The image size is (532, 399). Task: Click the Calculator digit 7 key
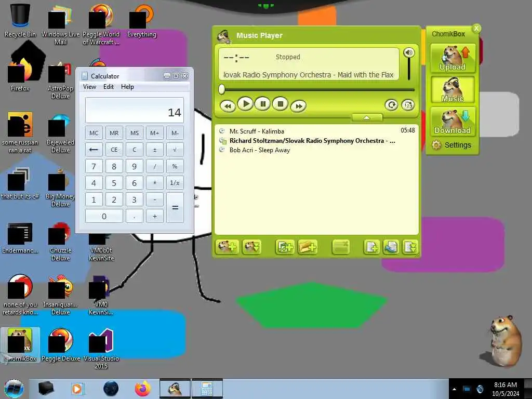click(x=94, y=166)
